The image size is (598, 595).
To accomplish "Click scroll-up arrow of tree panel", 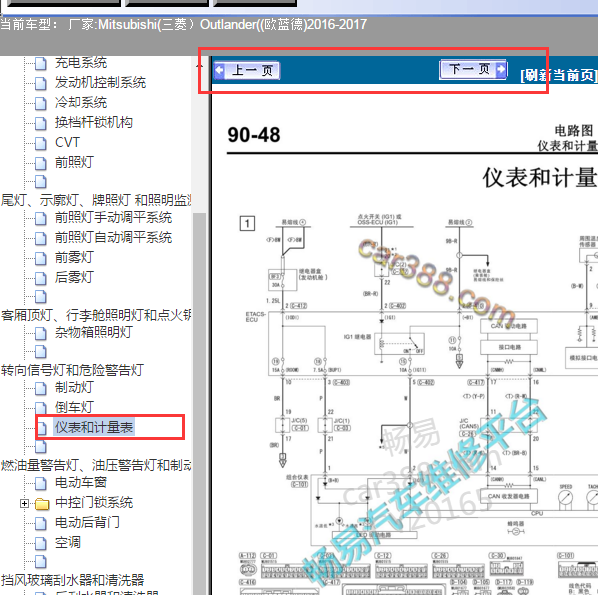I will click(x=199, y=66).
